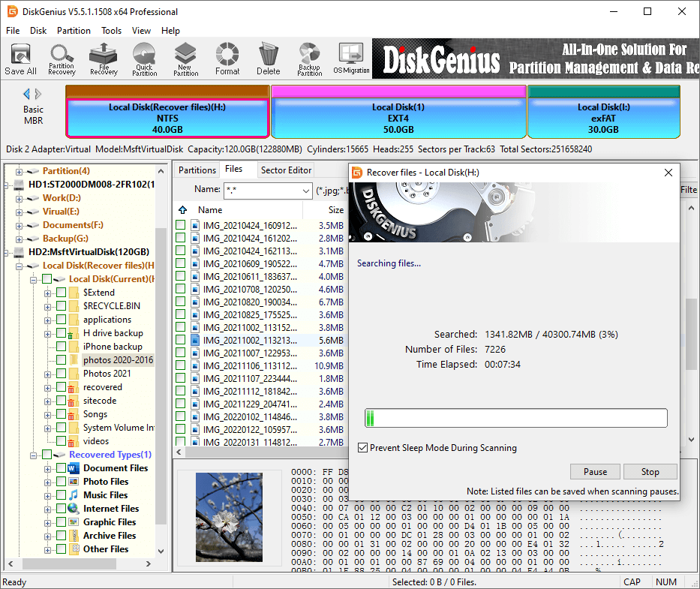Click the Save All toolbar icon
The image size is (700, 589).
tap(20, 59)
